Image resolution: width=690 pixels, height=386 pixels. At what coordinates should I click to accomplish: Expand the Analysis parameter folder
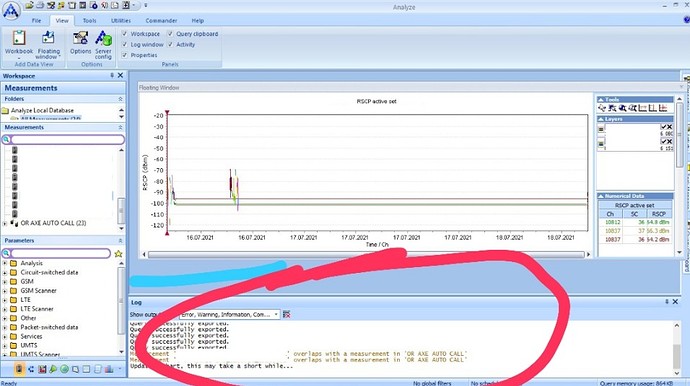[5, 263]
